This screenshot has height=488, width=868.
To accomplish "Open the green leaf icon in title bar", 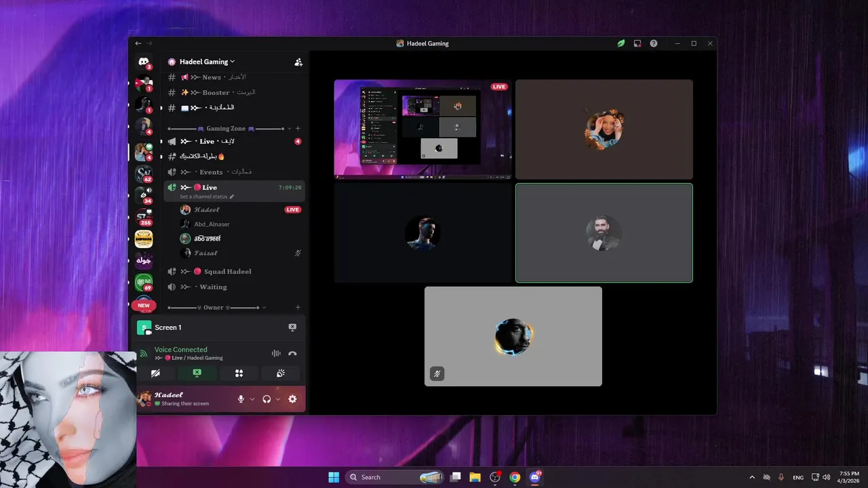I will click(620, 43).
